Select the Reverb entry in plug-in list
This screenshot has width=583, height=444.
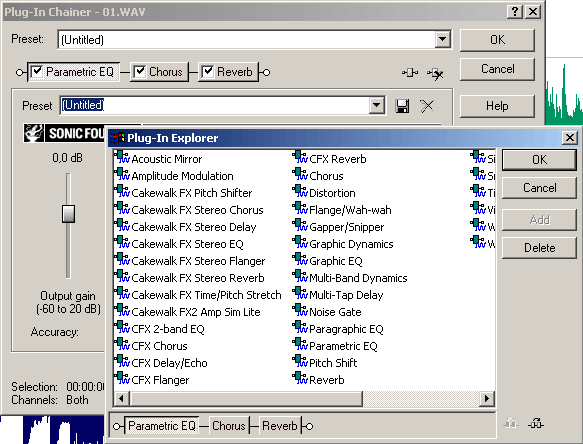(327, 380)
